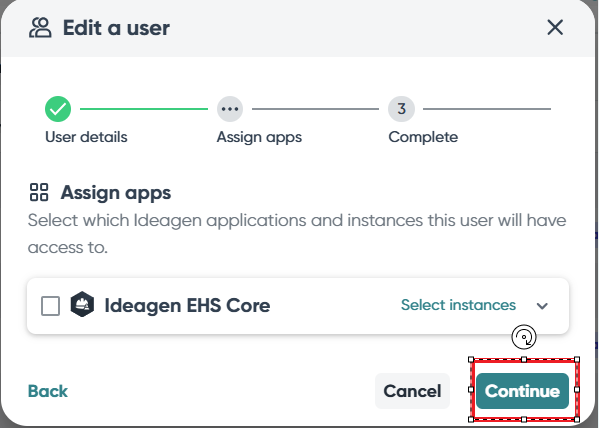Click the rotate handle icon above Continue
Image resolution: width=599 pixels, height=428 pixels.
(x=524, y=337)
